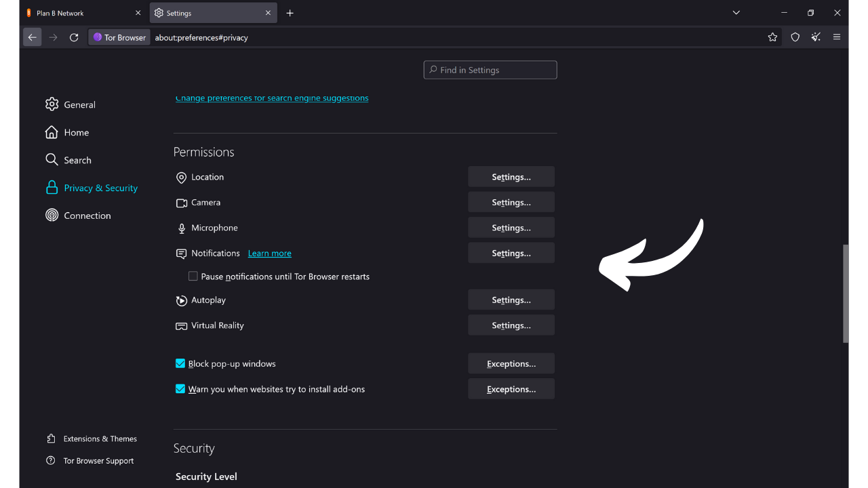This screenshot has width=868, height=488.
Task: Disable blocking of pop-up windows
Action: click(180, 363)
